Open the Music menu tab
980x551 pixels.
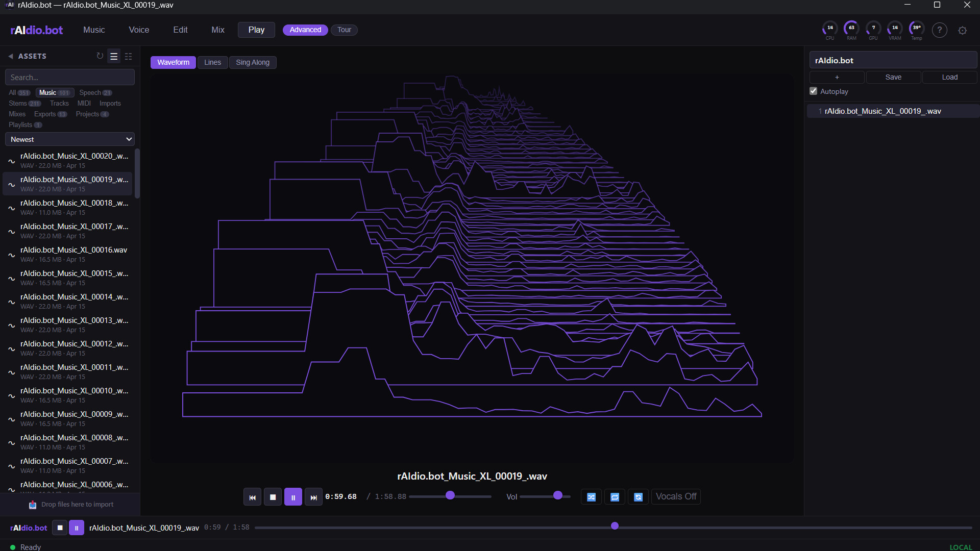click(94, 30)
